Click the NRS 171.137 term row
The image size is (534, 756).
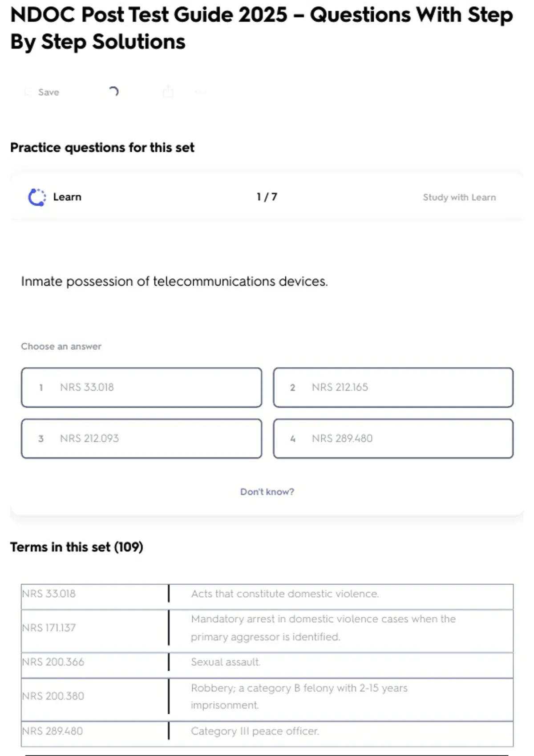click(x=49, y=628)
